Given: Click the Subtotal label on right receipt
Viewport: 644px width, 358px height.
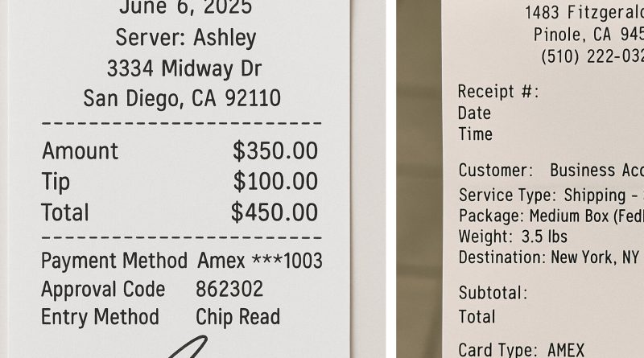Looking at the screenshot, I should [493, 293].
